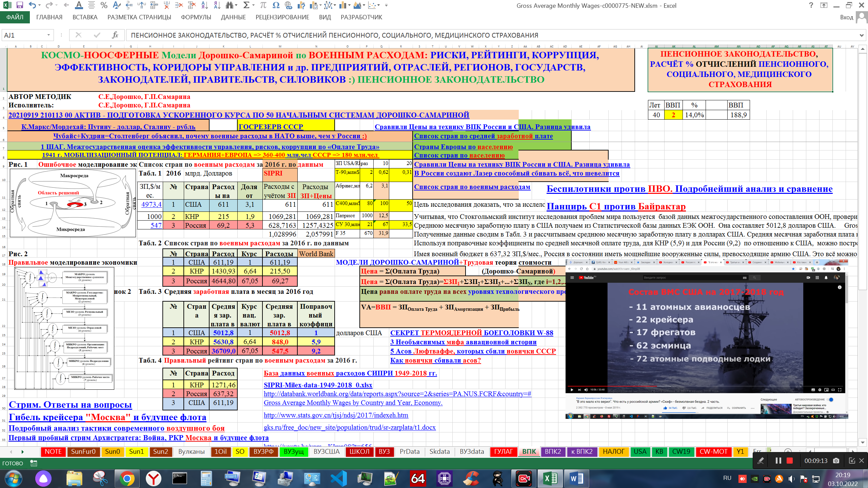Pause the screen recording
The height and width of the screenshot is (488, 868).
pos(778,461)
